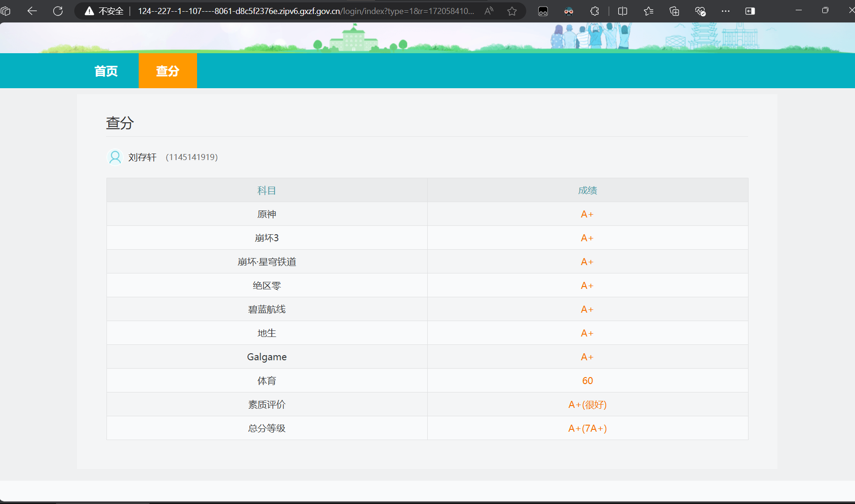Open the masked face extension icon

(x=569, y=11)
